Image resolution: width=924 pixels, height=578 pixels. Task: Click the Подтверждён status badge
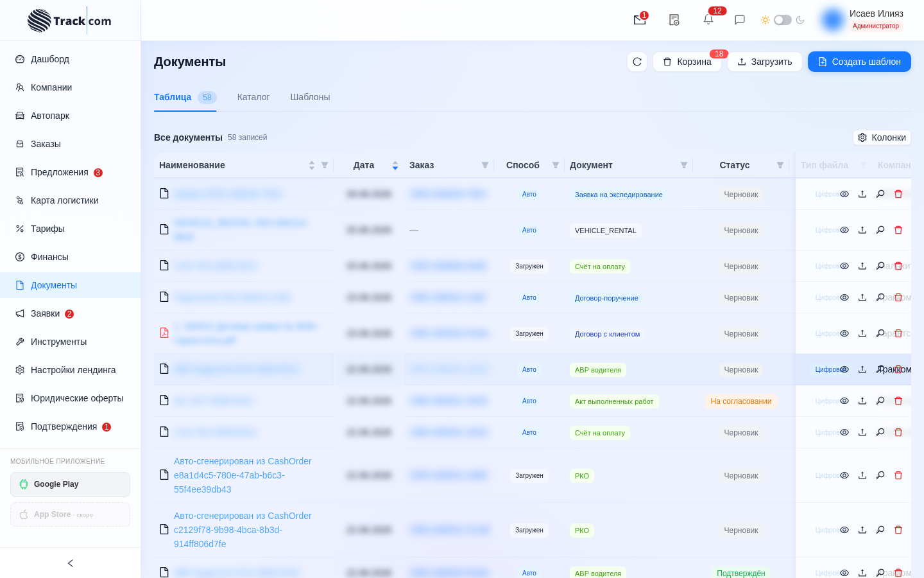click(x=741, y=573)
